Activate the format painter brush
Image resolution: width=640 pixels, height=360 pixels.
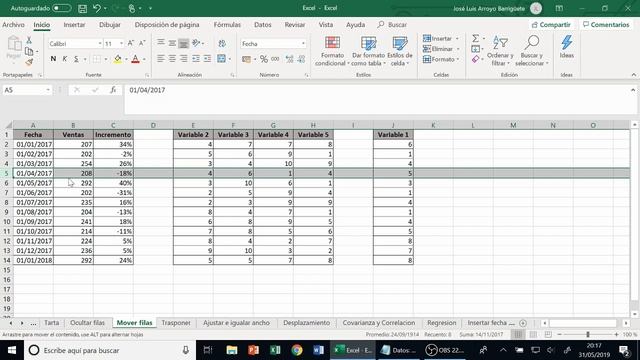click(29, 62)
